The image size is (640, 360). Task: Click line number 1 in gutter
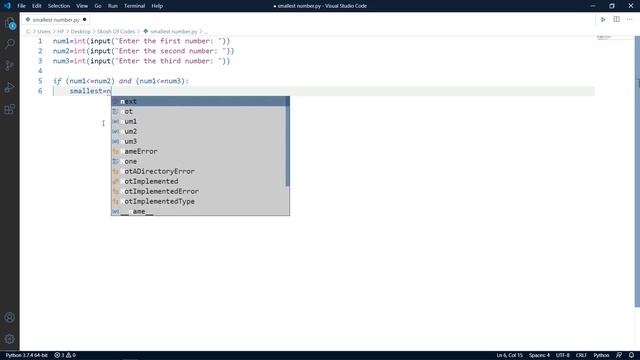[x=40, y=41]
